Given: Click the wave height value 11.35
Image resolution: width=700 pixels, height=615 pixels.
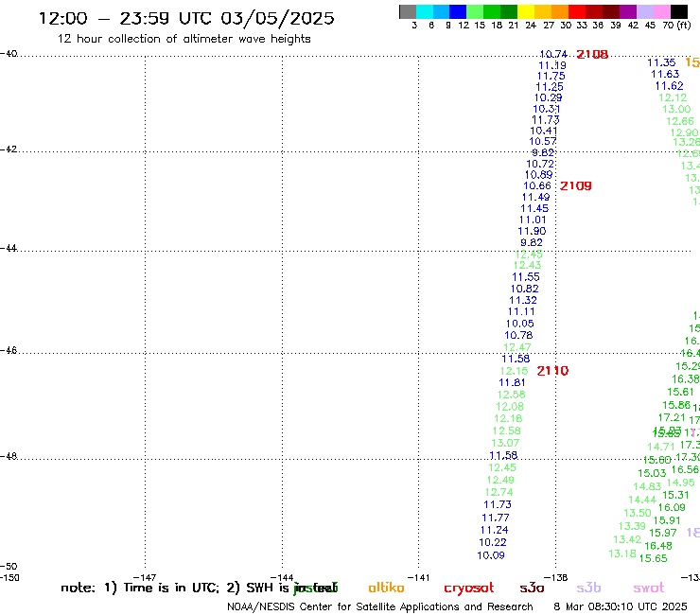Looking at the screenshot, I should coord(661,62).
